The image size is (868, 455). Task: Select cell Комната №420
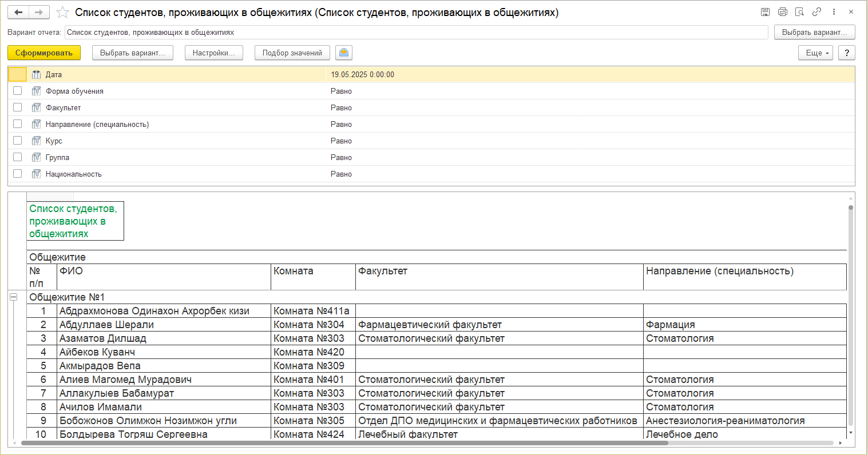click(314, 352)
